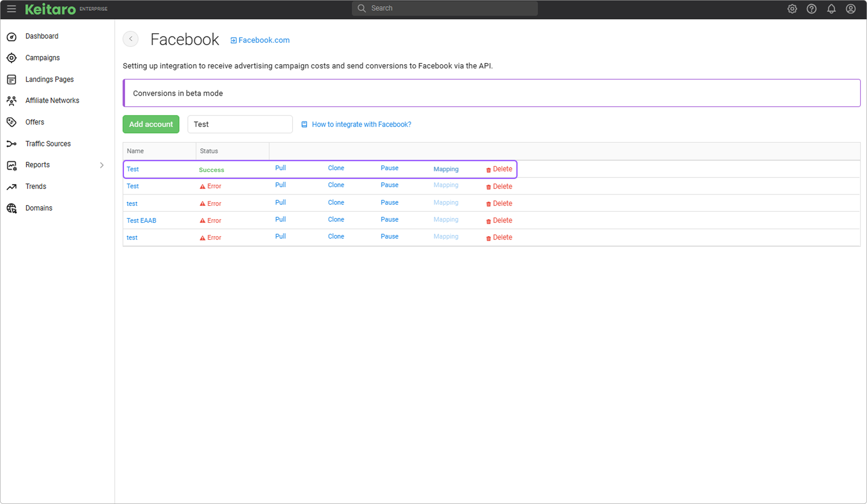Click the Keitaro logo
The width and height of the screenshot is (867, 504).
pyautogui.click(x=50, y=9)
